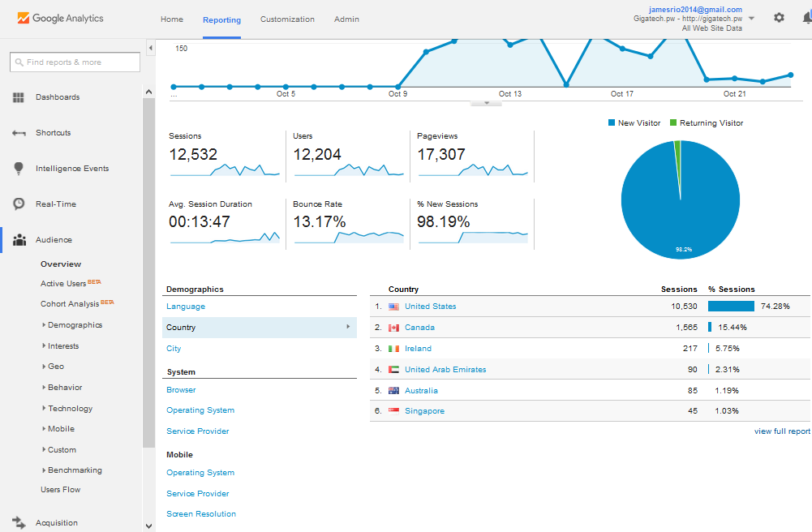Image resolution: width=812 pixels, height=532 pixels.
Task: Click the Audience people icon
Action: coord(19,239)
